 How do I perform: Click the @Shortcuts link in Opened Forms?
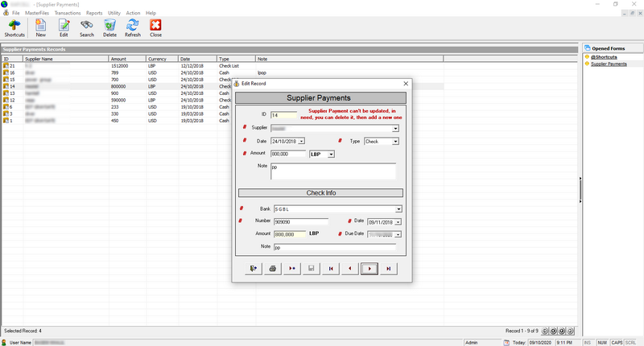click(x=604, y=57)
